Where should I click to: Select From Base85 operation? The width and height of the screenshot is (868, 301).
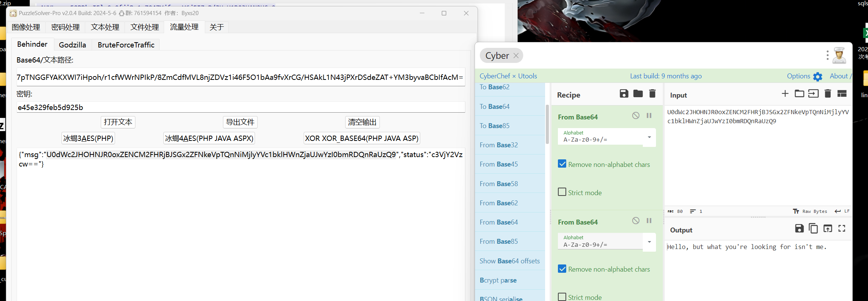(510, 241)
